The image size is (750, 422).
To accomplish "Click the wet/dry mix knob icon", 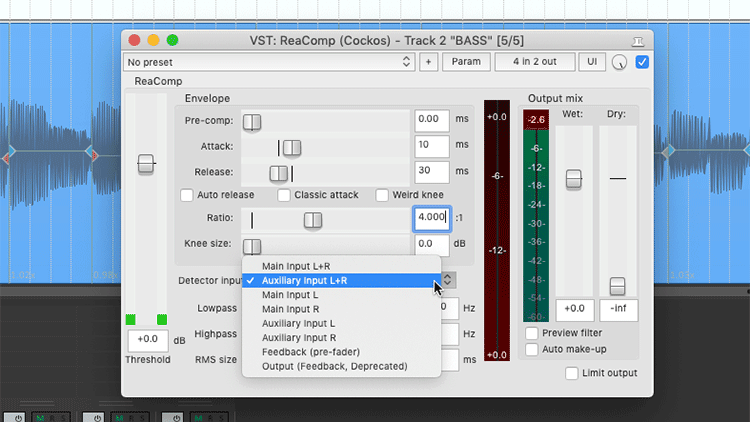I will pos(620,62).
